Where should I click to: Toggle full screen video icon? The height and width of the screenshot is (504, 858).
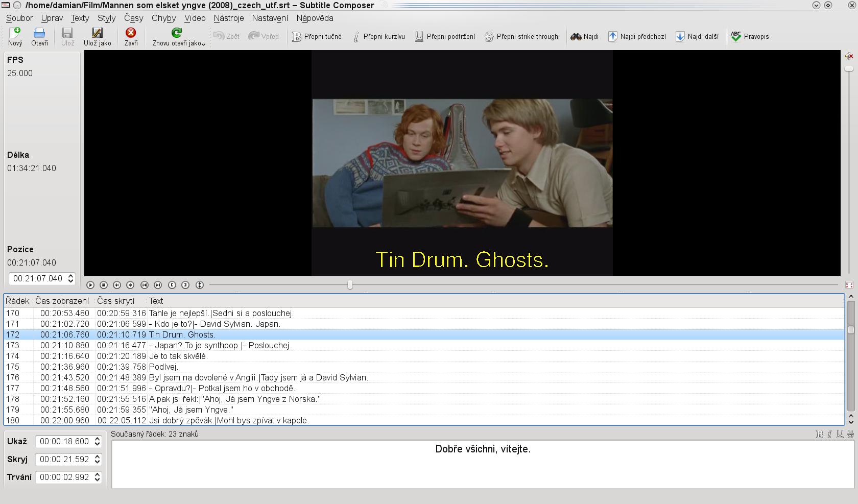[x=849, y=285]
